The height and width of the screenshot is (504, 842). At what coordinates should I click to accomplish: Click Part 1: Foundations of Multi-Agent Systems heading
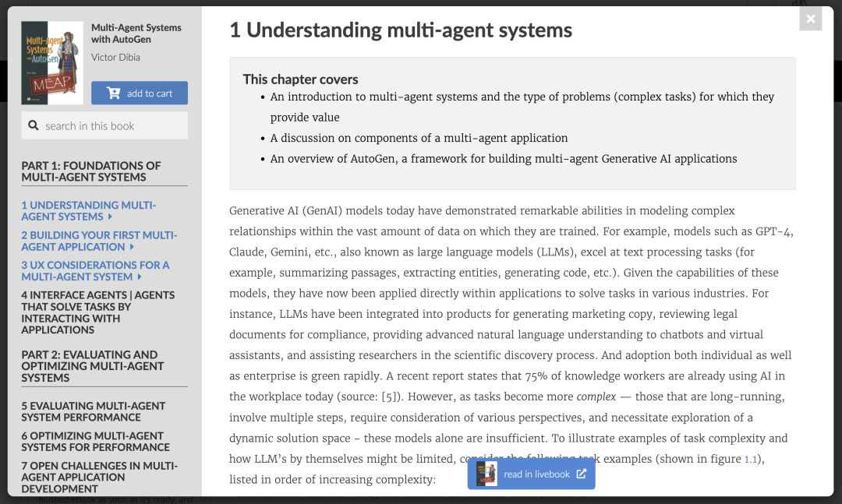(91, 171)
